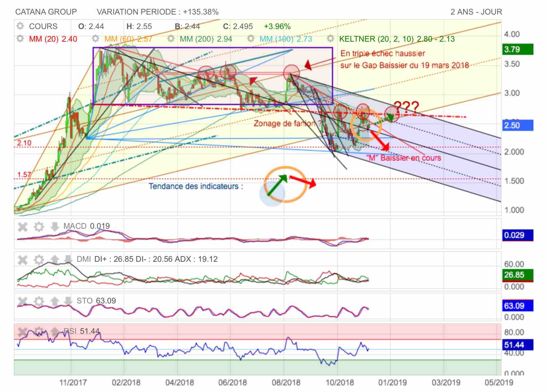The image size is (546, 392).
Task: Click the 06/2018 date axis label
Action: pos(233,383)
